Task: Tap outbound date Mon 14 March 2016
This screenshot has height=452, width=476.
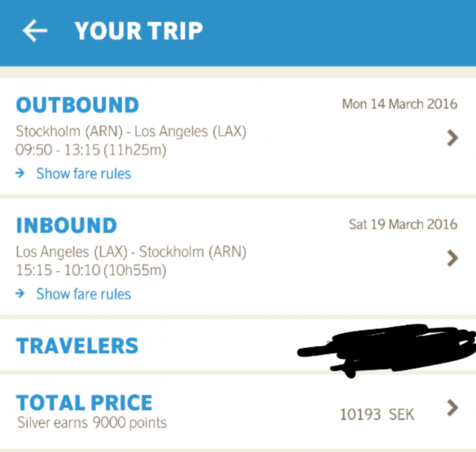Action: tap(399, 104)
